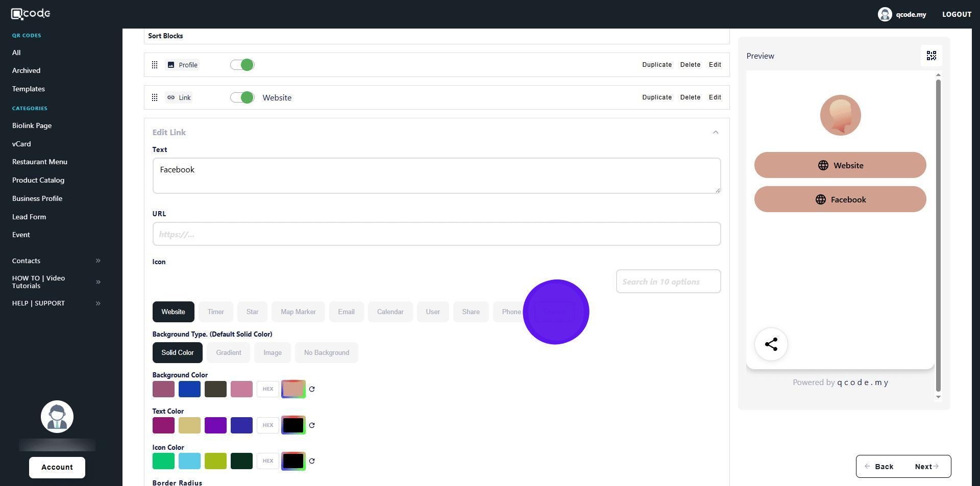Screen dimensions: 980x486
Task: Disable the Website link block toggle
Action: (242, 97)
